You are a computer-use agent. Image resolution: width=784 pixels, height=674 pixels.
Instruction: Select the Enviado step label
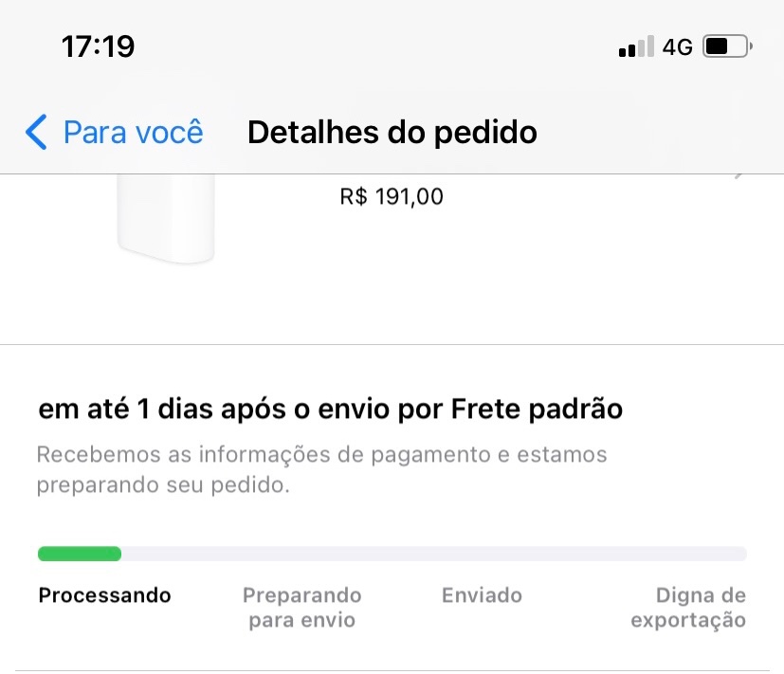(x=482, y=595)
